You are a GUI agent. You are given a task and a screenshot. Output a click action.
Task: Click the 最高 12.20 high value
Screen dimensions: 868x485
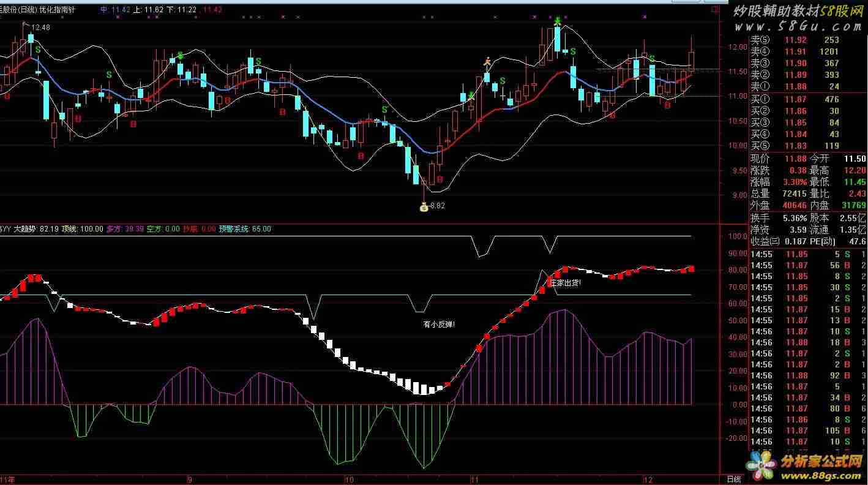pos(855,170)
